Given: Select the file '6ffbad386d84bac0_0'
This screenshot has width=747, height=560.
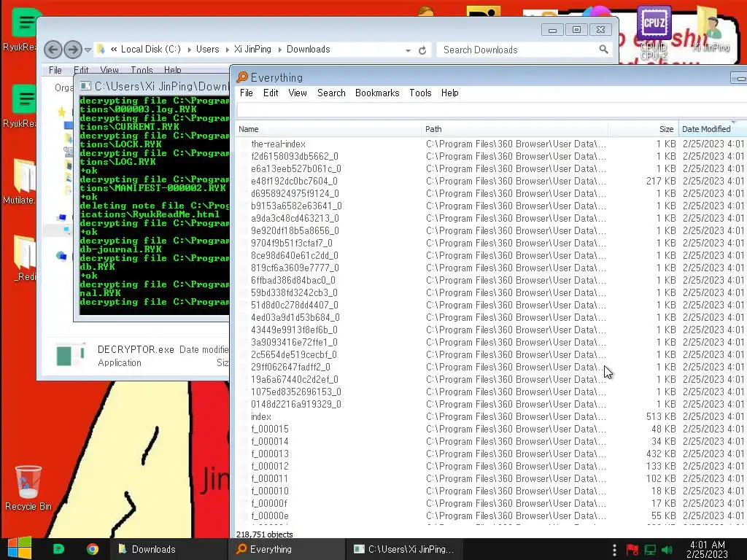Looking at the screenshot, I should click(293, 280).
